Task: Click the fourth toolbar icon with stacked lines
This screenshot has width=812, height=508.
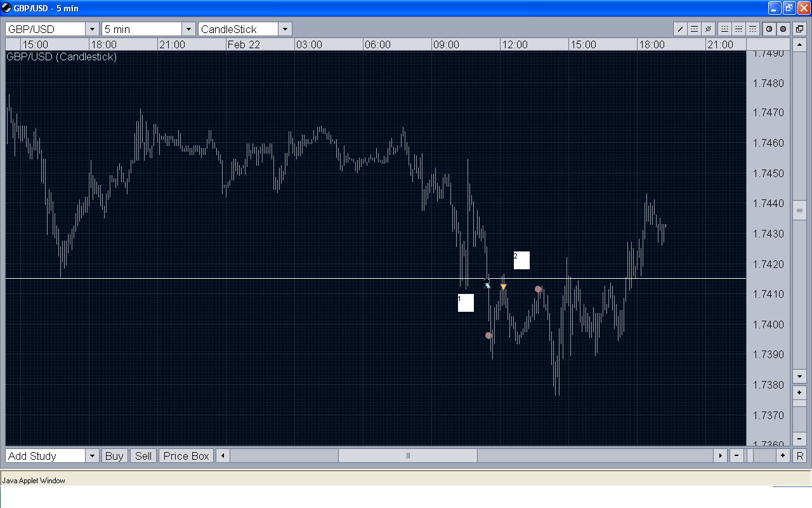Action: [724, 29]
